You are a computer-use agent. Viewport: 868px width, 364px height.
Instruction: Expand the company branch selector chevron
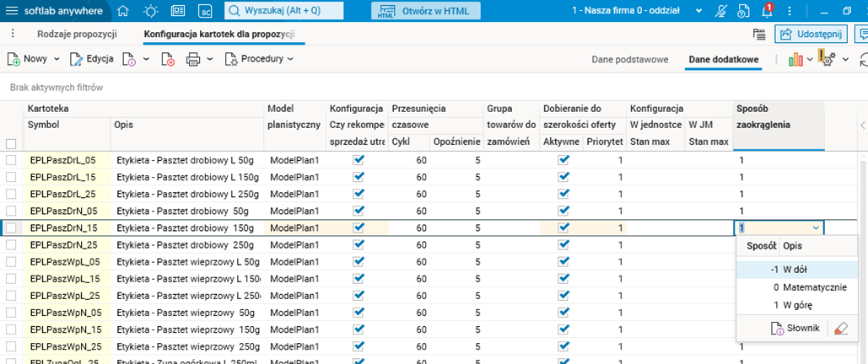coord(699,11)
